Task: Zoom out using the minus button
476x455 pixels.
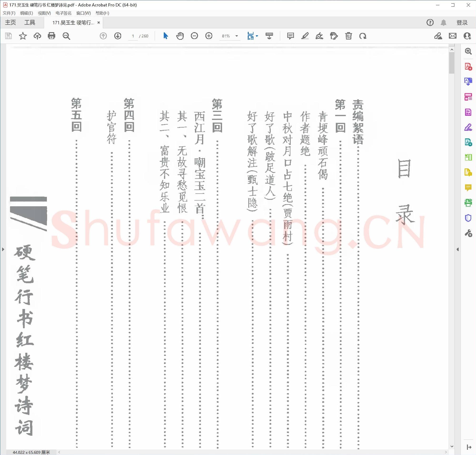Action: pos(194,36)
